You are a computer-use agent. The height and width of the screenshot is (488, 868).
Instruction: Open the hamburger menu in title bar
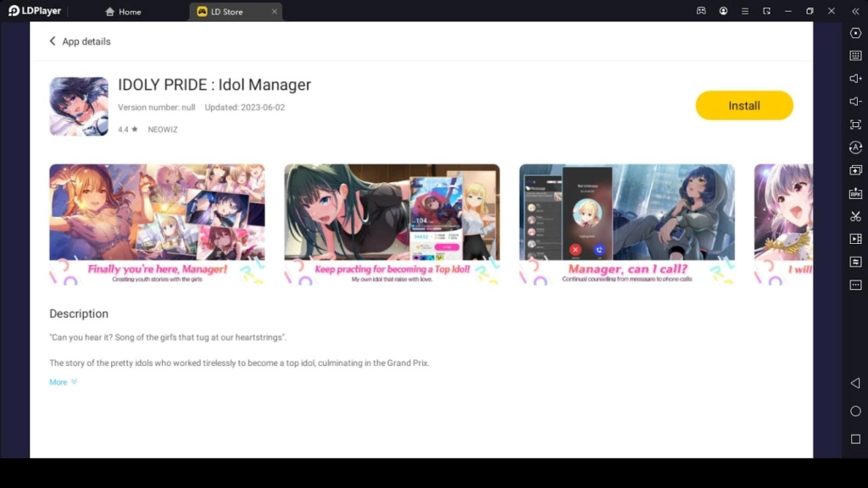point(745,11)
